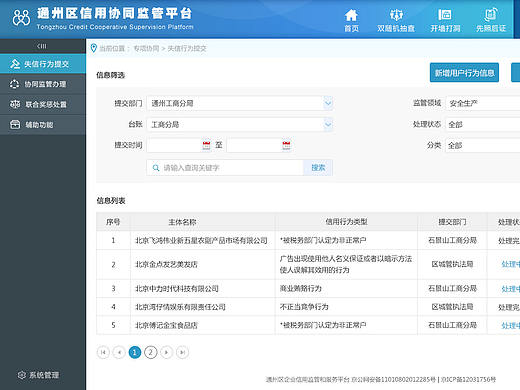Click the location pin icon in the breadcrumb
The width and height of the screenshot is (520, 390).
(94, 48)
